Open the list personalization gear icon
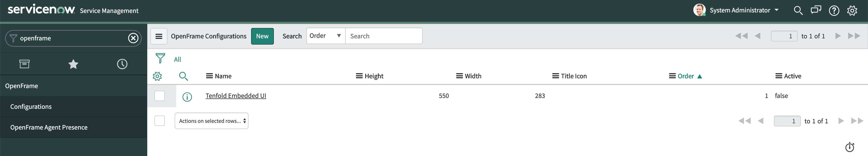Screen dimensions: 868x156 (x=158, y=76)
